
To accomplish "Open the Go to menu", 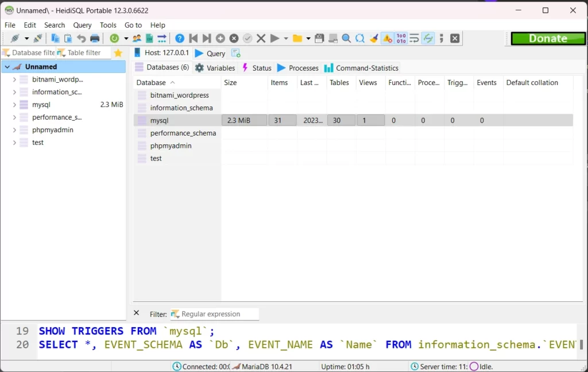I will (133, 25).
